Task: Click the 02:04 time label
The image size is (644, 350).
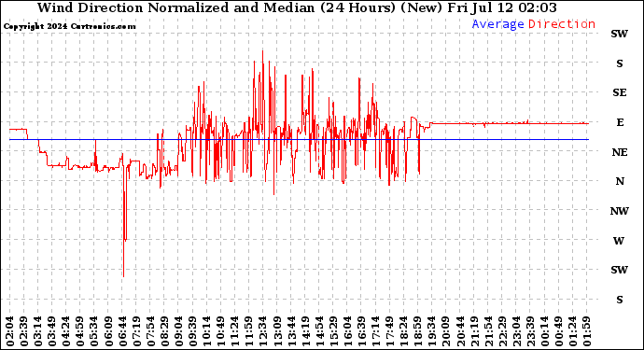Action: coord(10,331)
